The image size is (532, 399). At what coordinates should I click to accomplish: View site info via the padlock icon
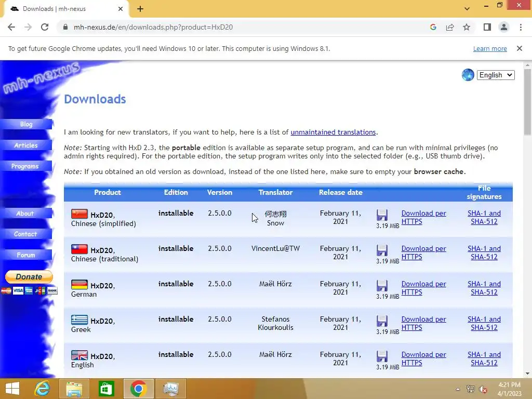[65, 27]
